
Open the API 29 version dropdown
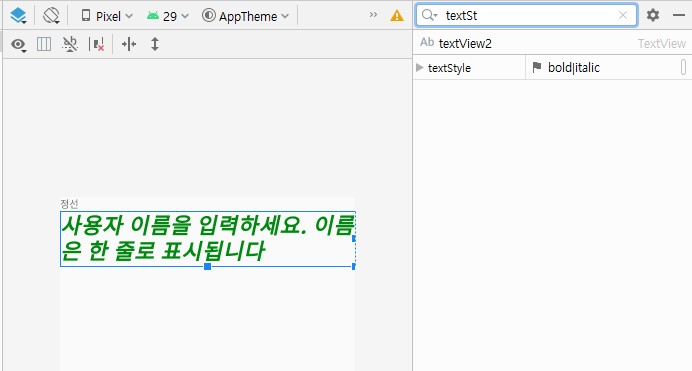(168, 16)
